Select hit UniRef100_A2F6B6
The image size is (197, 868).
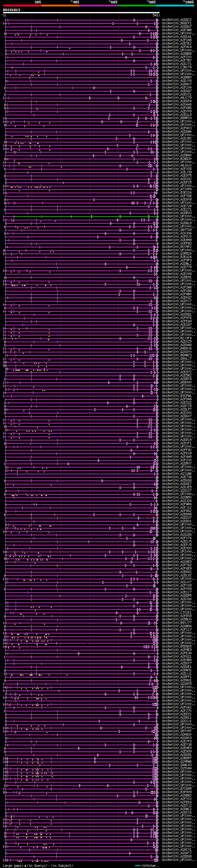pos(177,108)
